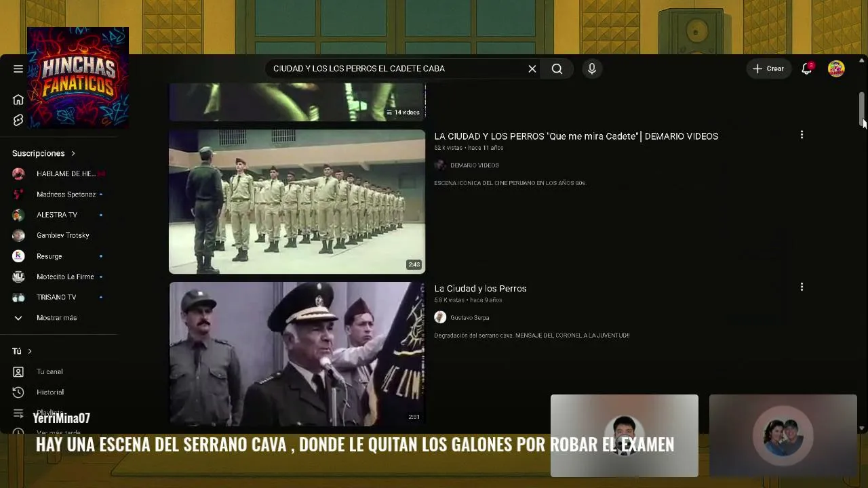Play the "Que me mira Cadete" video thumbnail
868x488 pixels.
click(297, 201)
